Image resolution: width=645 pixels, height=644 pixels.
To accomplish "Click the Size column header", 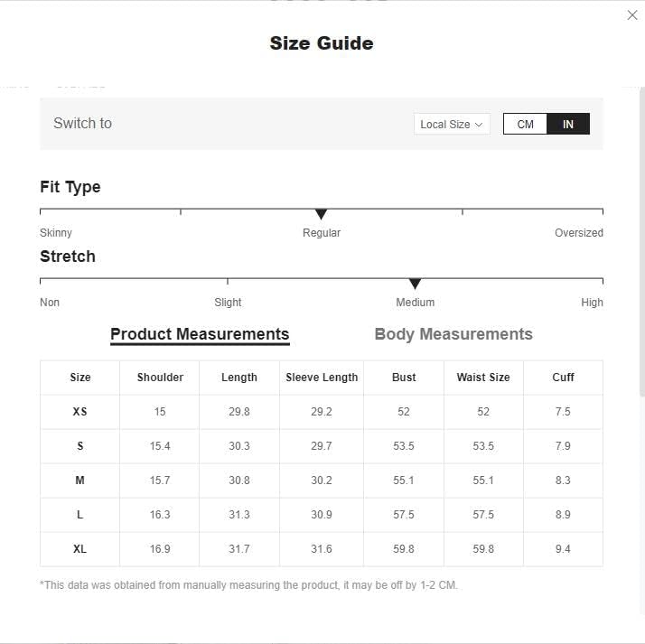I will [80, 378].
